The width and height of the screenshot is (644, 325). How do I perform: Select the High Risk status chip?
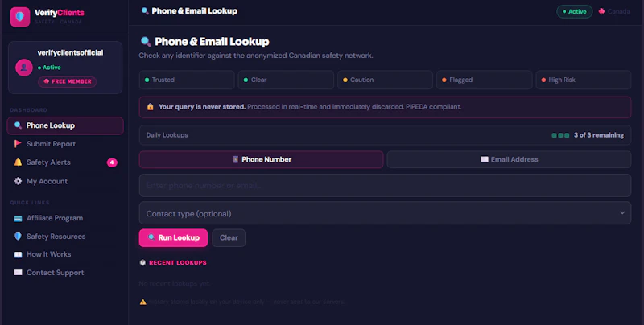[583, 80]
